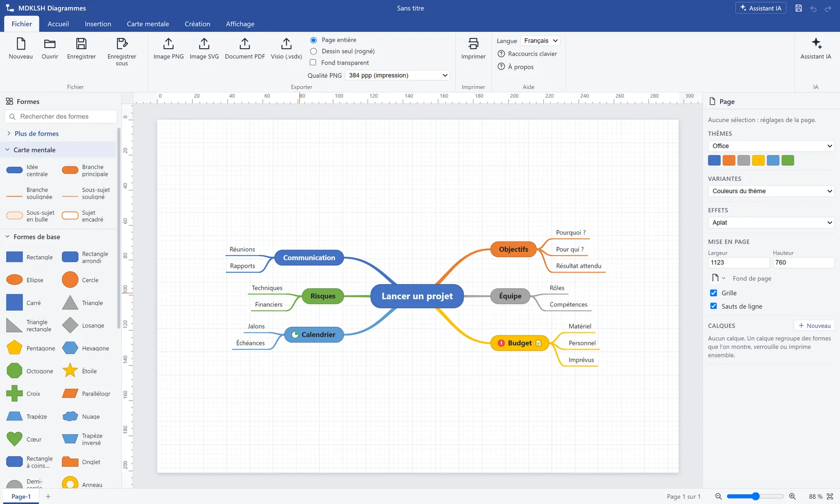Select the orange theme color swatch
Screen dimensions: 840x504
click(x=729, y=160)
